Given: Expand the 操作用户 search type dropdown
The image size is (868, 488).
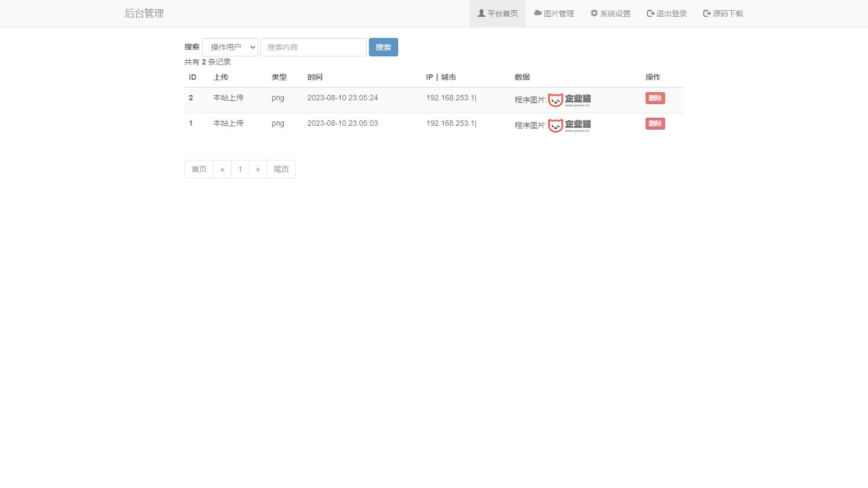Looking at the screenshot, I should 230,47.
